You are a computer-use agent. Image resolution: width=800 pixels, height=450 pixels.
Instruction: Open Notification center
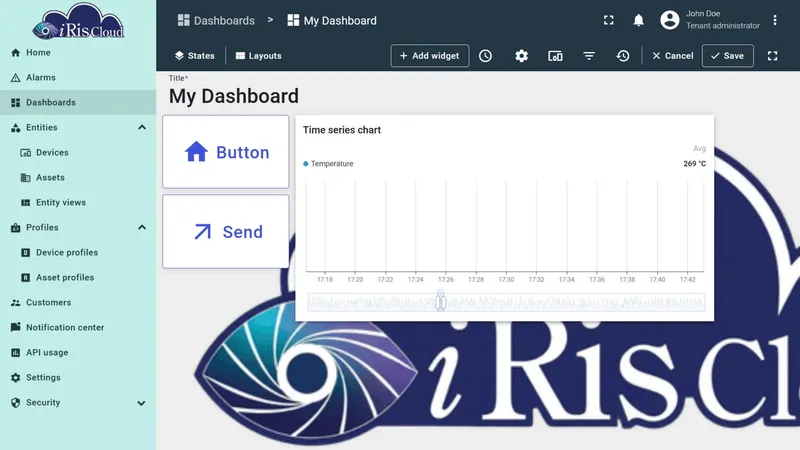point(78,328)
